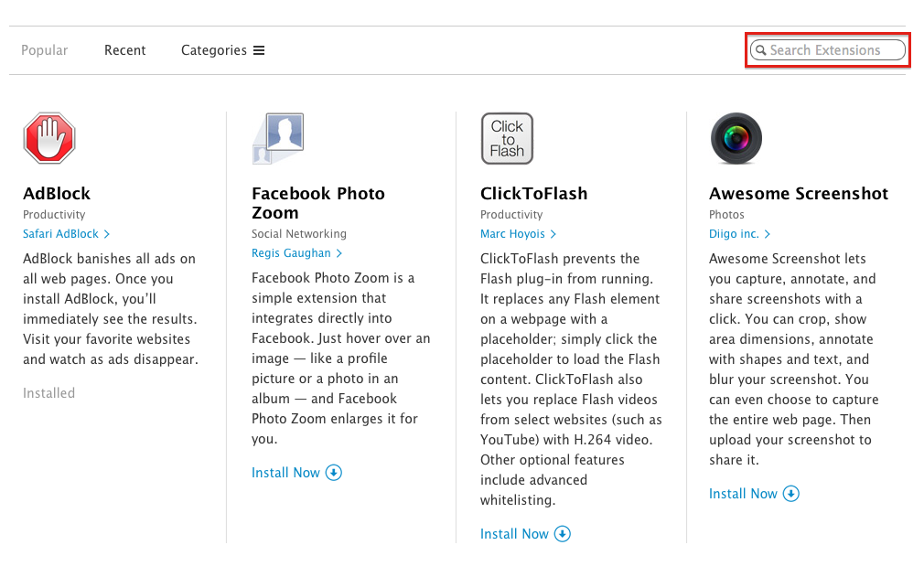The height and width of the screenshot is (577, 924).
Task: Open the Awesome Screenshot extension title
Action: (x=799, y=194)
